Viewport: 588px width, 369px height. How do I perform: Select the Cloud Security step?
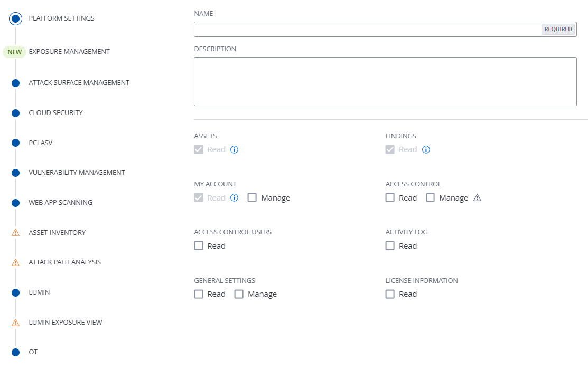click(x=55, y=113)
